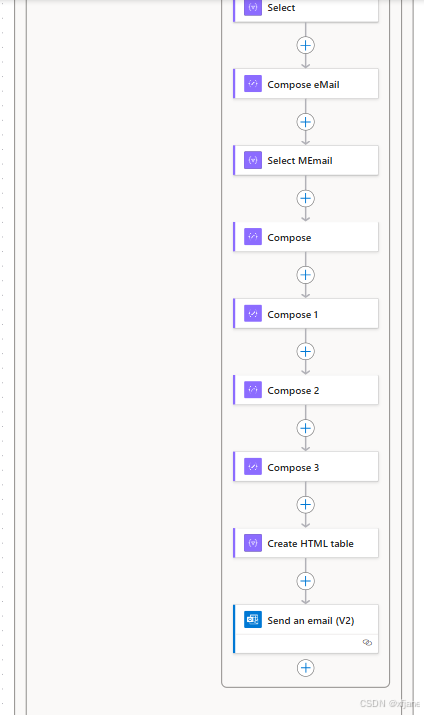Open the Compose 2 action card

click(x=306, y=390)
